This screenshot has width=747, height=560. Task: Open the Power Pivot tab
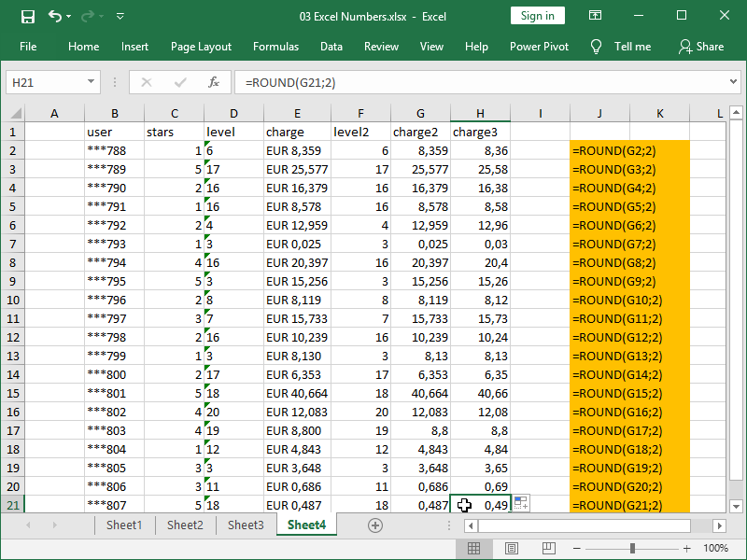(539, 47)
